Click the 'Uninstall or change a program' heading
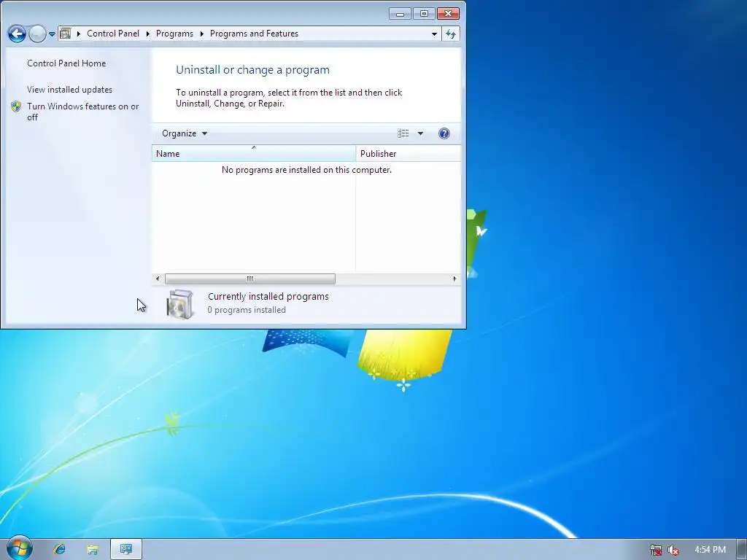 253,70
